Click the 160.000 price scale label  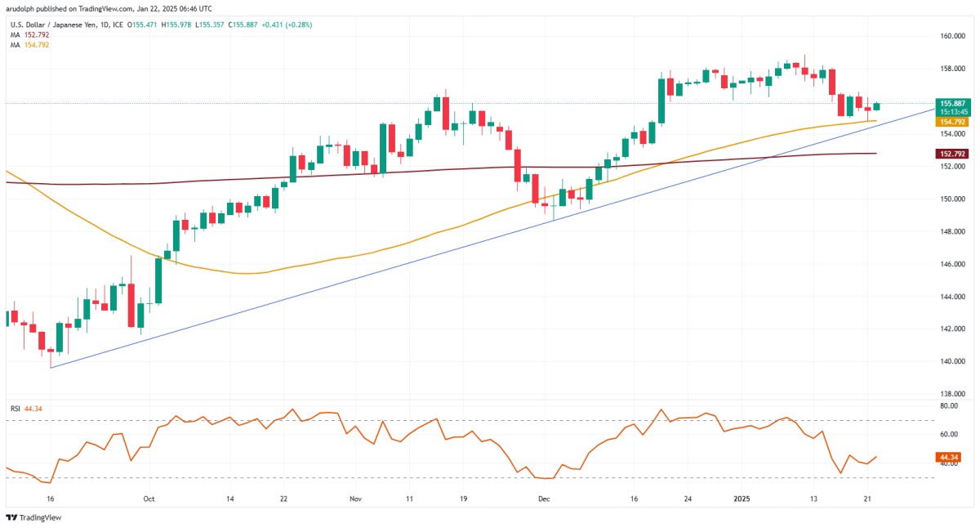tap(951, 36)
